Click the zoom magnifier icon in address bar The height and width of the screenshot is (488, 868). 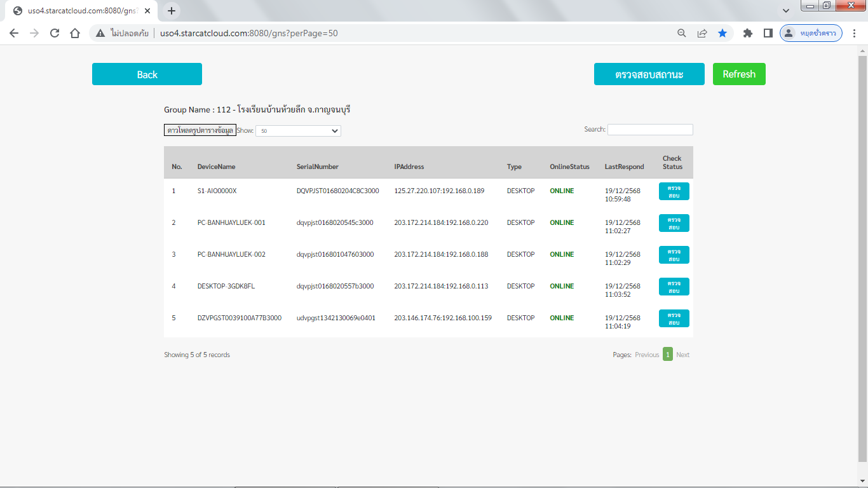(681, 33)
